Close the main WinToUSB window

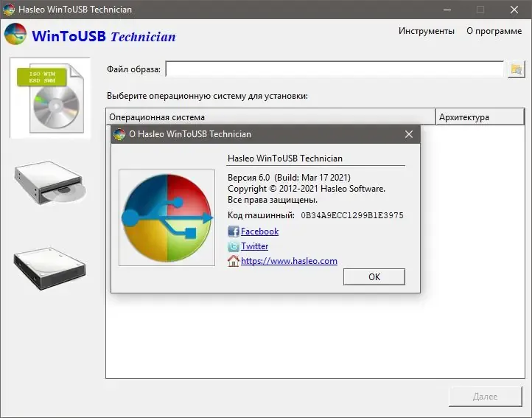[514, 10]
